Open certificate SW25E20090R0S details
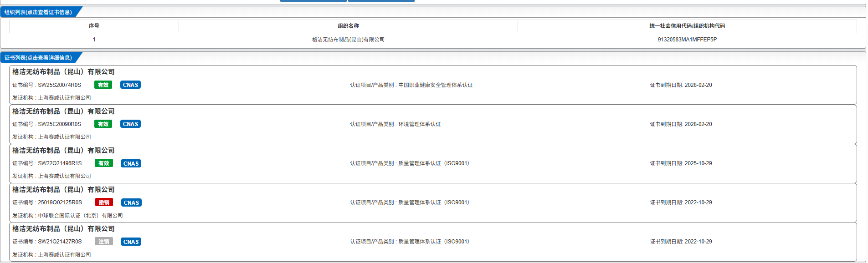Image resolution: width=868 pixels, height=263 pixels. tap(433, 124)
